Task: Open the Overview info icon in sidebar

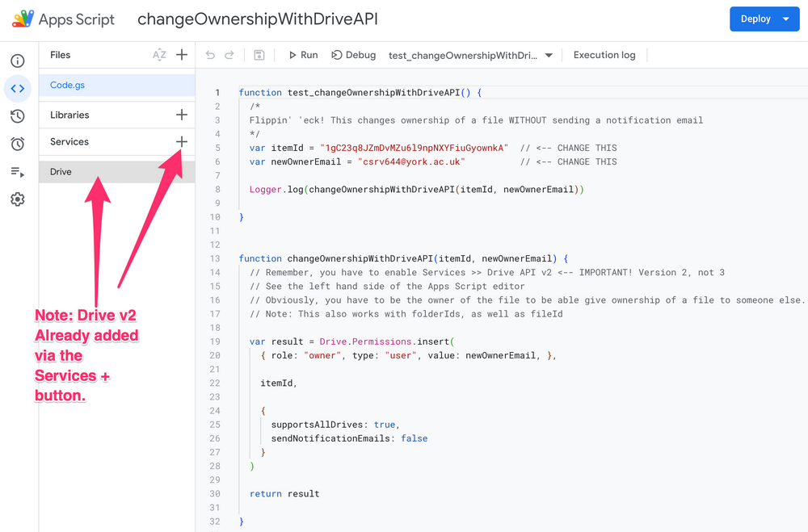Action: click(17, 61)
